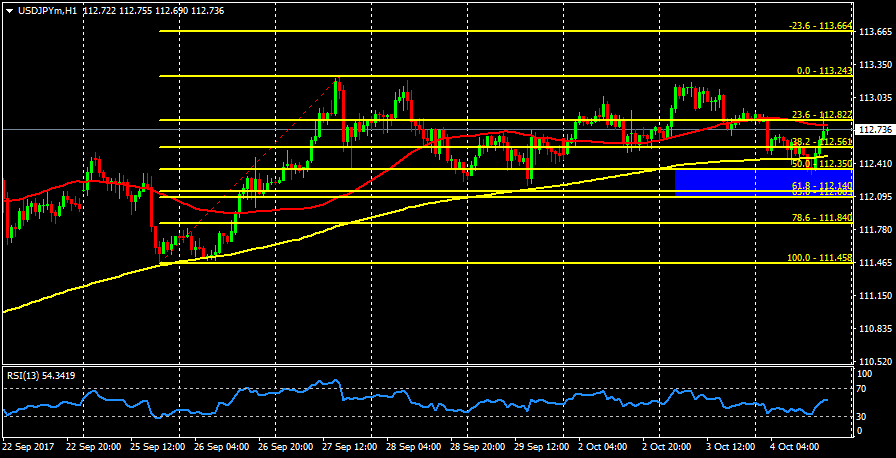The width and height of the screenshot is (896, 458).
Task: Click the one-click trading triangle beside USDJPYm
Action: click(9, 9)
